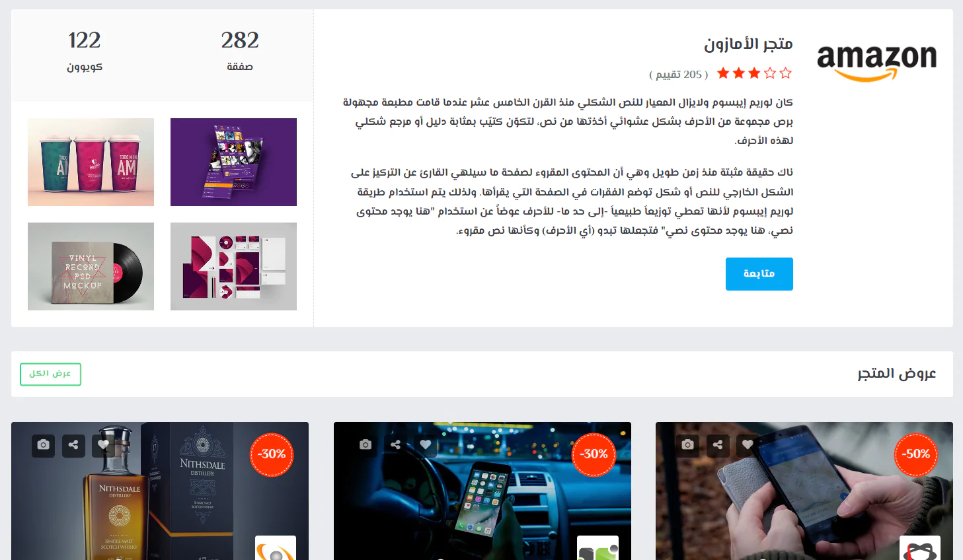Click the Amazon logo

(876, 62)
